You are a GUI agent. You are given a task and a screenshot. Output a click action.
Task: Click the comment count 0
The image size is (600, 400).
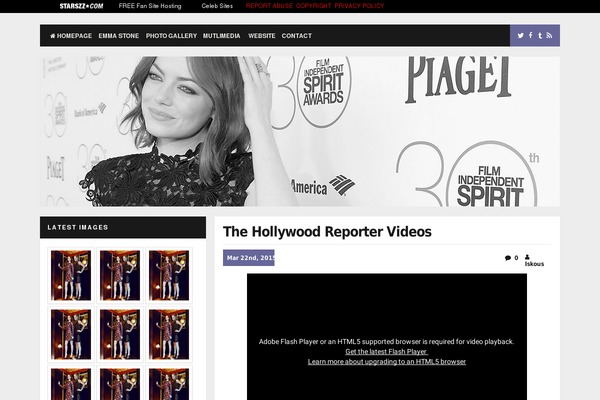tap(516, 258)
